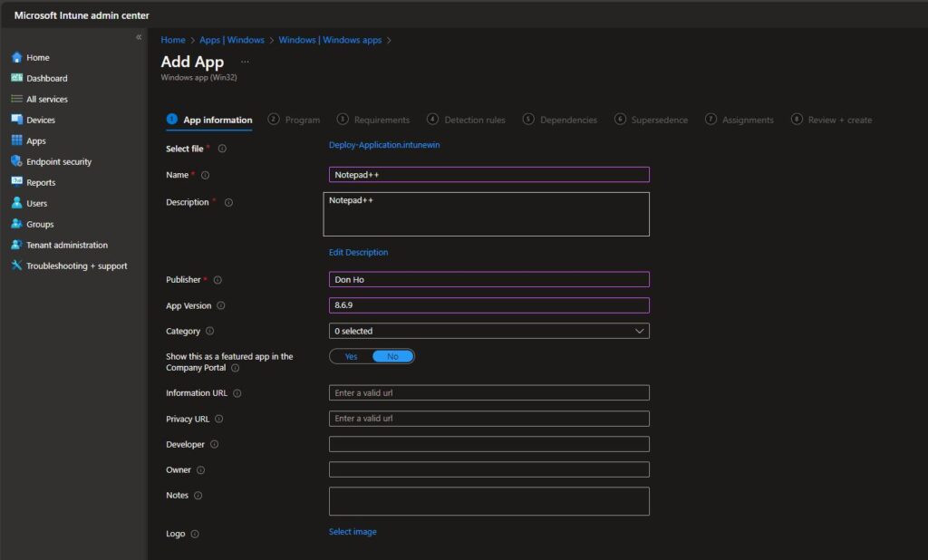Set featured app toggle to Yes
Image resolution: width=928 pixels, height=560 pixels.
coord(351,356)
